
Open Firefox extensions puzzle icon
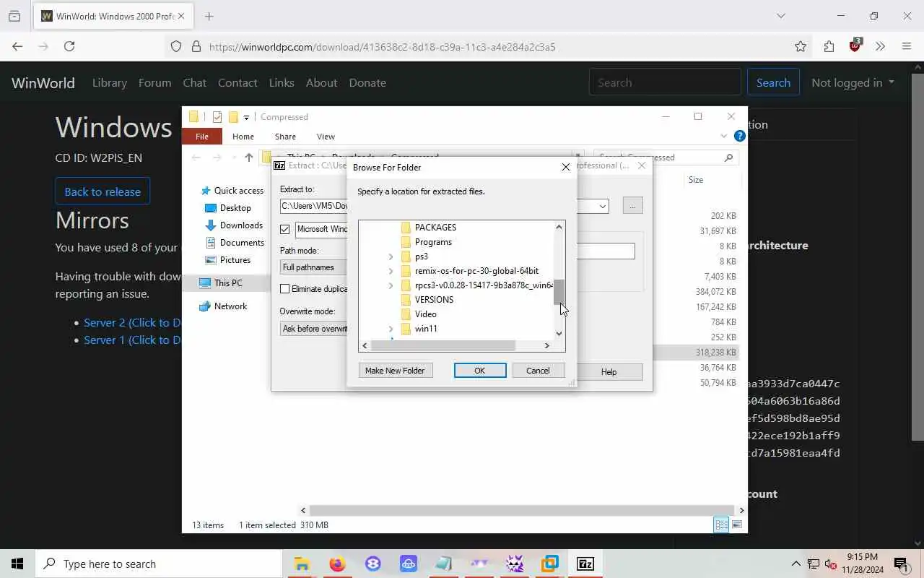point(829,46)
